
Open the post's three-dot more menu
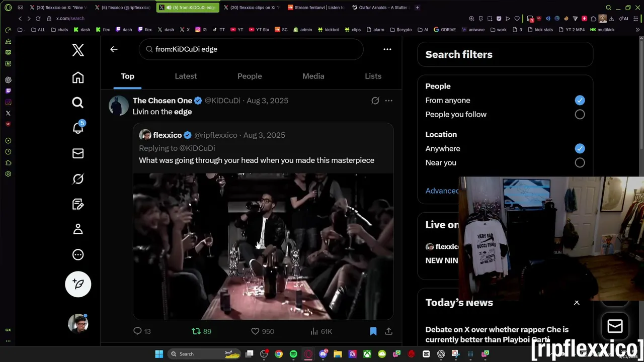pos(388,101)
